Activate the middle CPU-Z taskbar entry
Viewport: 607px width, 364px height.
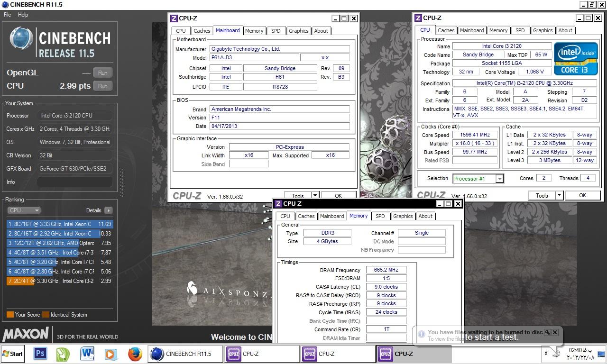(338, 354)
